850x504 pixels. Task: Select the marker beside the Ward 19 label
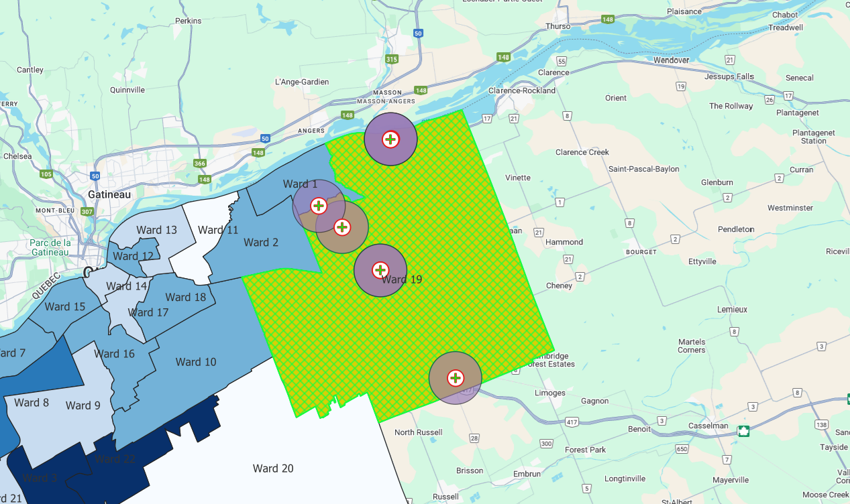380,270
